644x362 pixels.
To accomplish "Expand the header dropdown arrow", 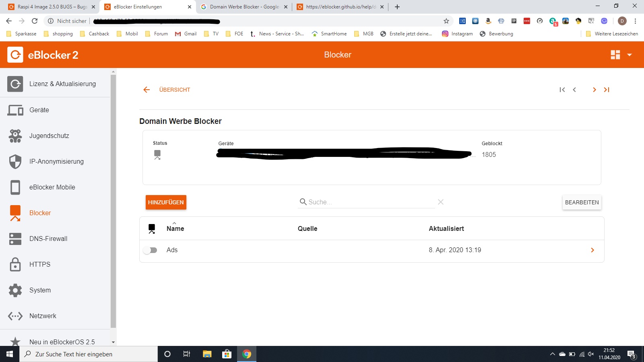I will pyautogui.click(x=630, y=55).
